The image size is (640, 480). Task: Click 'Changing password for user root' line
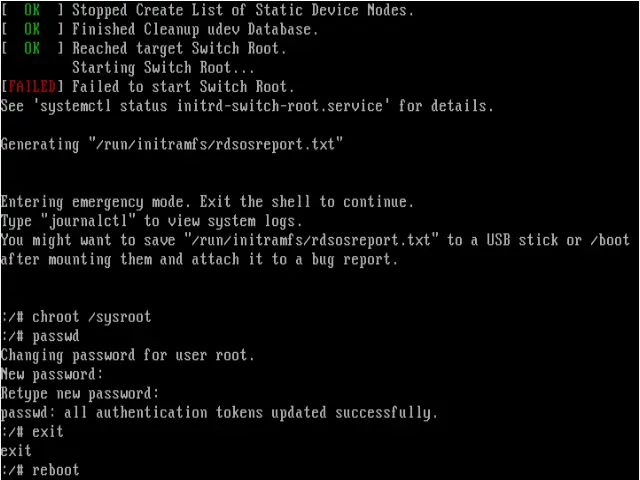(127, 355)
